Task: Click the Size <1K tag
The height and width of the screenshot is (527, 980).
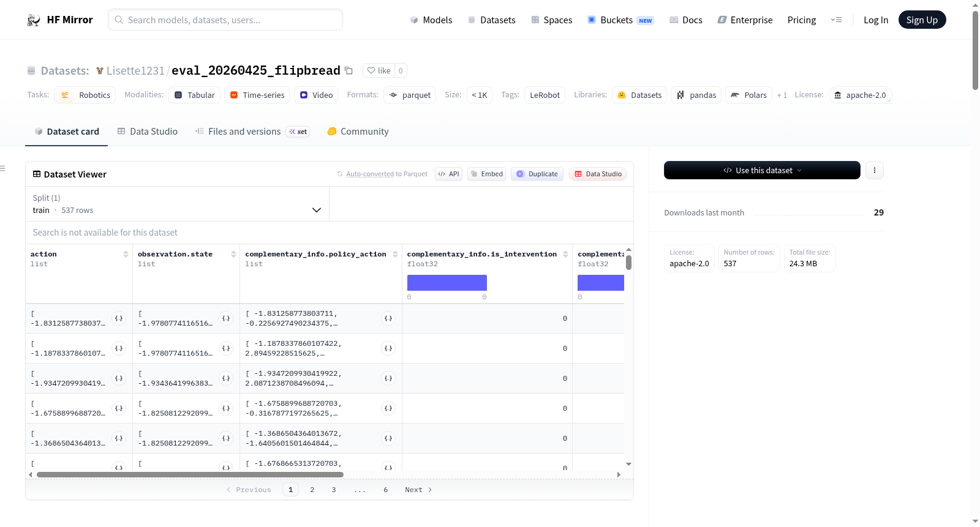Action: point(480,95)
